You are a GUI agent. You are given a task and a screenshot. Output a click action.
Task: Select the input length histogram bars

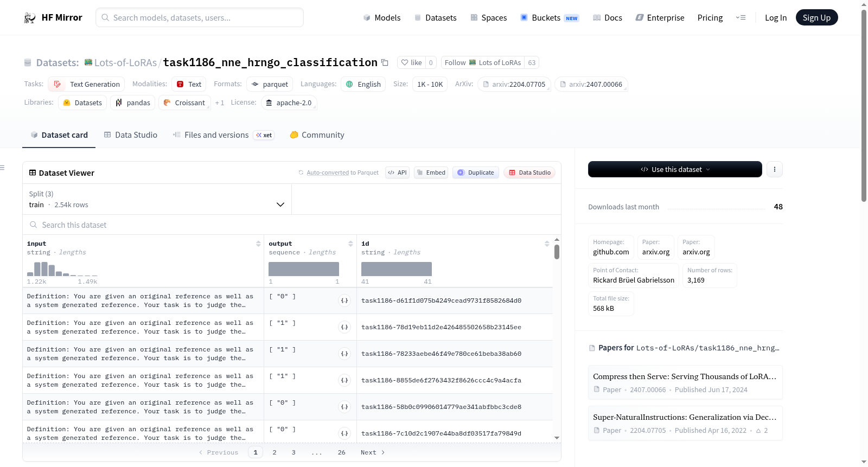tap(62, 269)
